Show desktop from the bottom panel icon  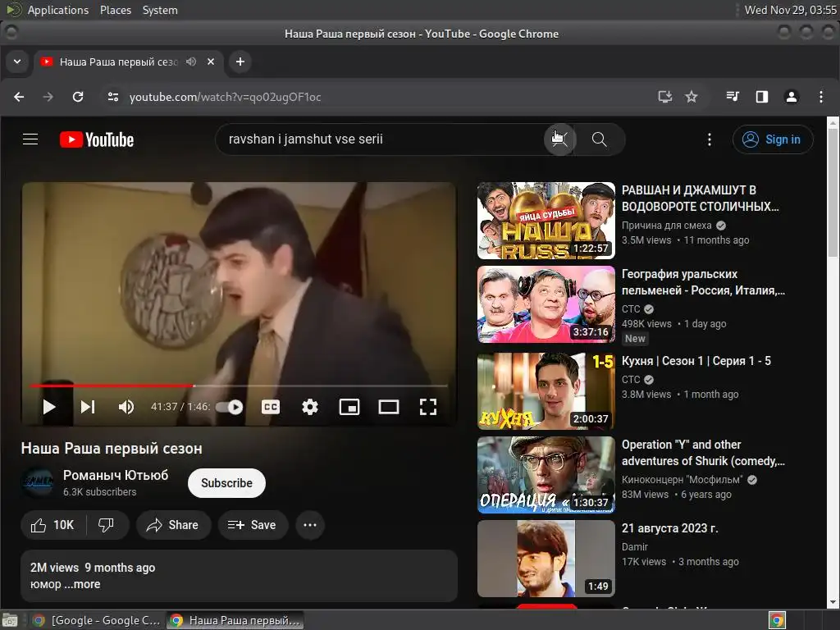[x=10, y=620]
